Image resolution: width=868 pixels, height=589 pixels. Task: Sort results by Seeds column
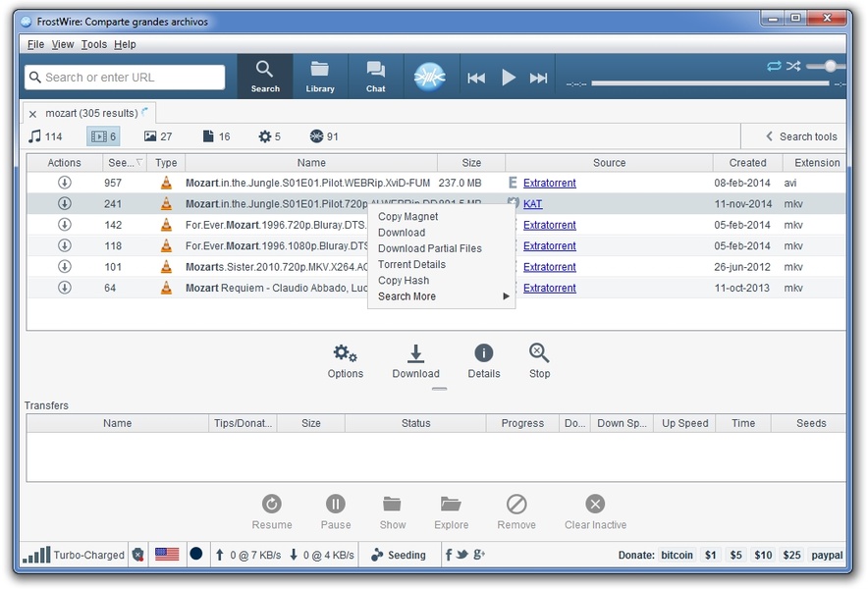(x=125, y=163)
